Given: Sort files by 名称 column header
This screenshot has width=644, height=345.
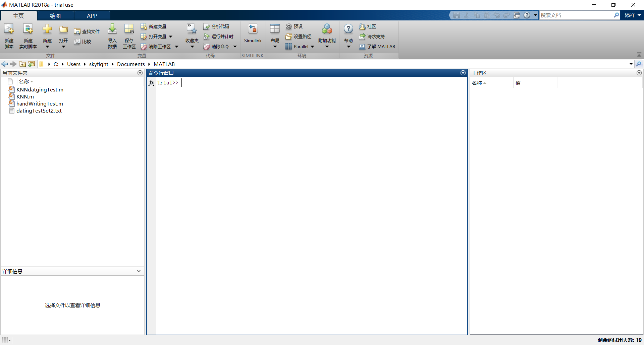Looking at the screenshot, I should click(80, 81).
